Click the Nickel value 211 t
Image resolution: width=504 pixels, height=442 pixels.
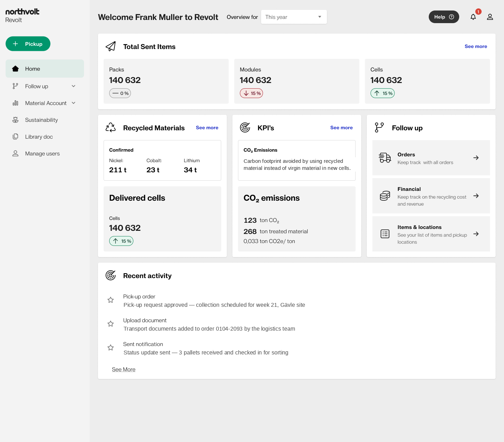118,170
